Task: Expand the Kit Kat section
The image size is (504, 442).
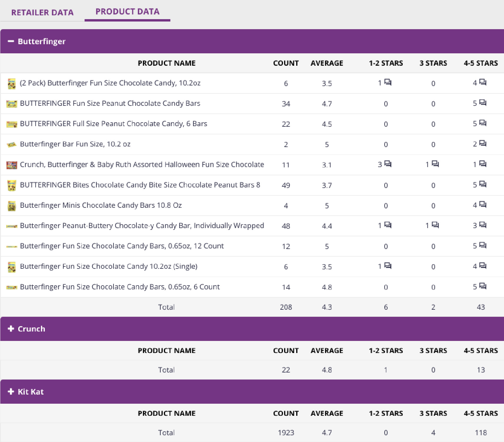Action: [11, 391]
